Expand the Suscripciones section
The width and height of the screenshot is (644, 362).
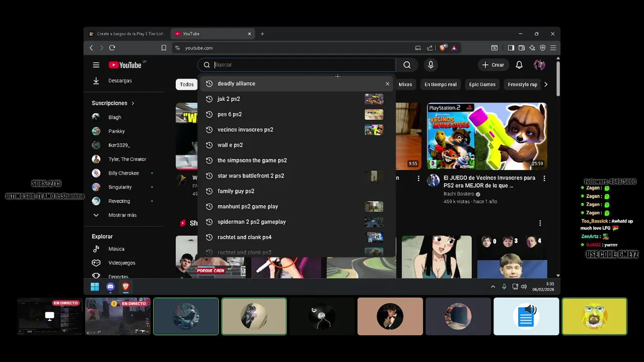pos(113,103)
